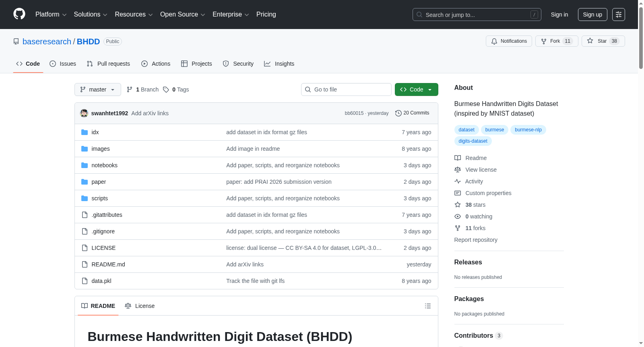Click the command palette icon button in header
Screen dimensions: 644x347
point(619,15)
